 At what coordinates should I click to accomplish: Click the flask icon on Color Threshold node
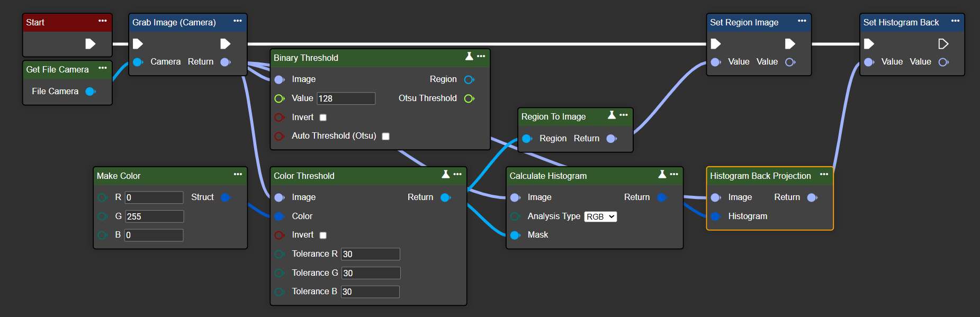(445, 175)
